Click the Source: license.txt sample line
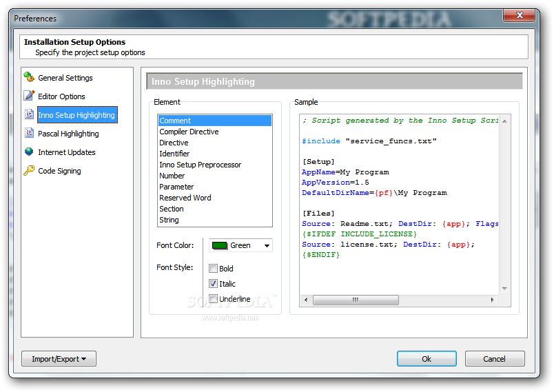This screenshot has height=392, width=554. tap(389, 245)
